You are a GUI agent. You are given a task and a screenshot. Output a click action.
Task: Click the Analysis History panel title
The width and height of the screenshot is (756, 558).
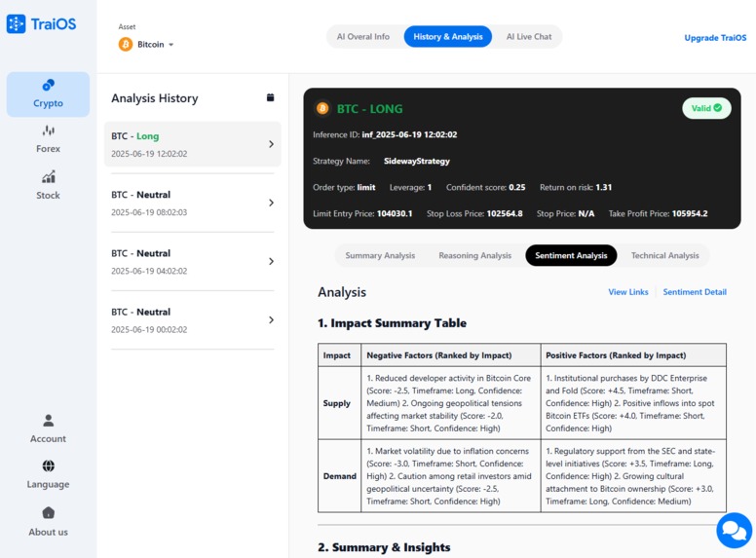click(155, 98)
